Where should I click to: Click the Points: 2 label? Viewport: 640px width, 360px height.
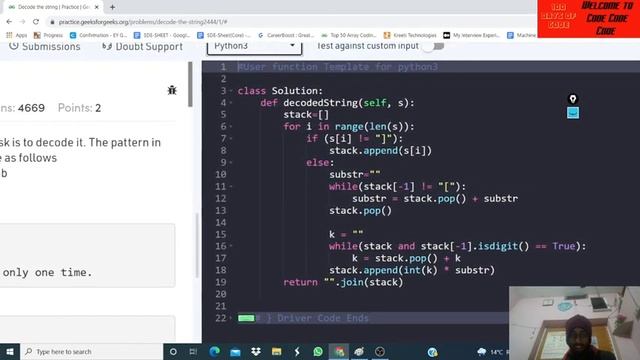click(79, 108)
